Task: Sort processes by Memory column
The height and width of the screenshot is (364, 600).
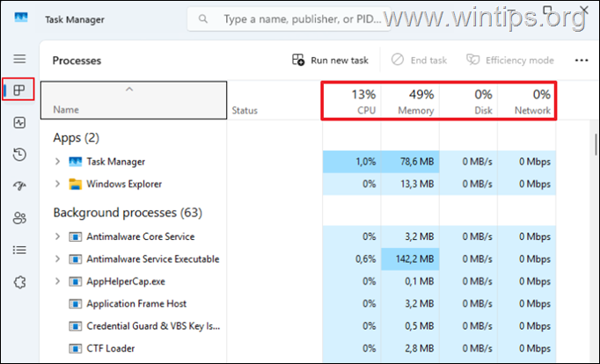Action: (410, 100)
